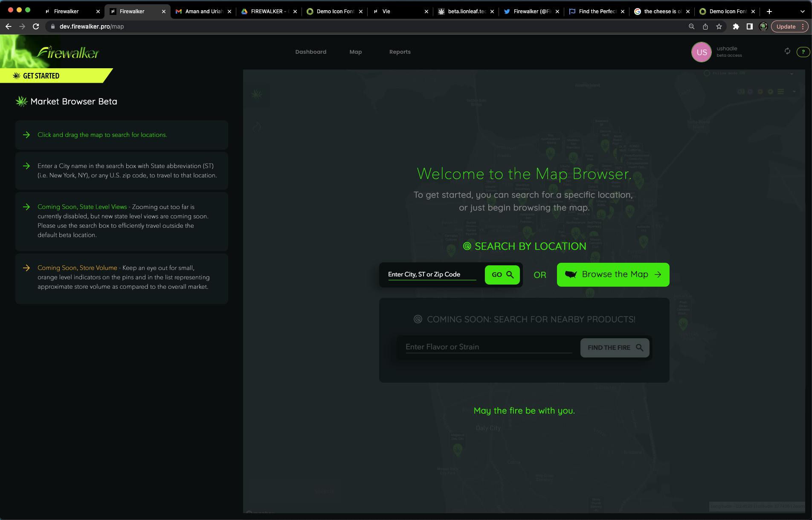Click the 'ushadle' username text

pos(727,49)
